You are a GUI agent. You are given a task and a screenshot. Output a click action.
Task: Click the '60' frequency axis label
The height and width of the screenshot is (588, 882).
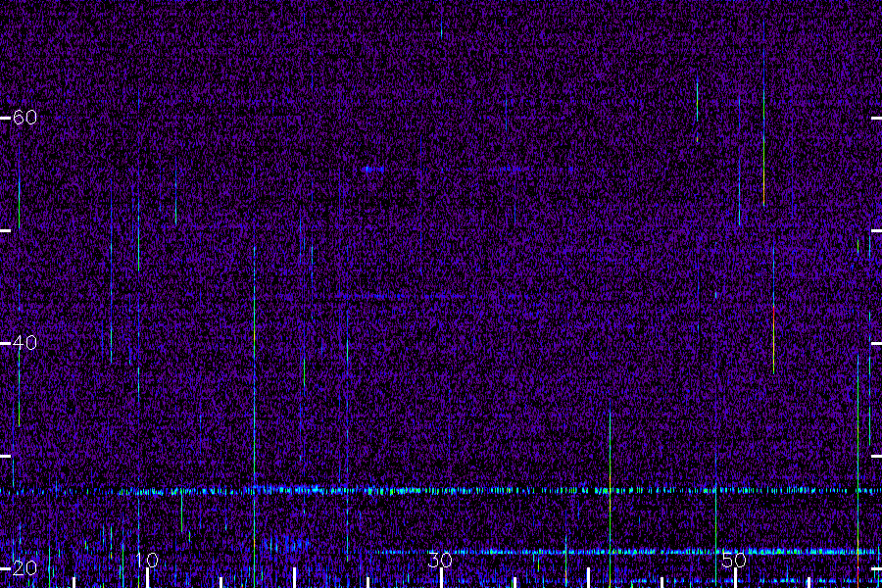click(x=24, y=117)
